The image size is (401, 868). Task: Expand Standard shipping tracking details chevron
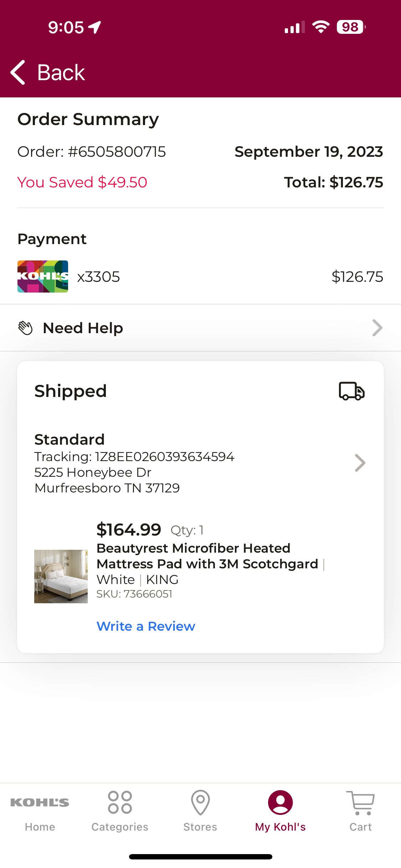click(360, 463)
